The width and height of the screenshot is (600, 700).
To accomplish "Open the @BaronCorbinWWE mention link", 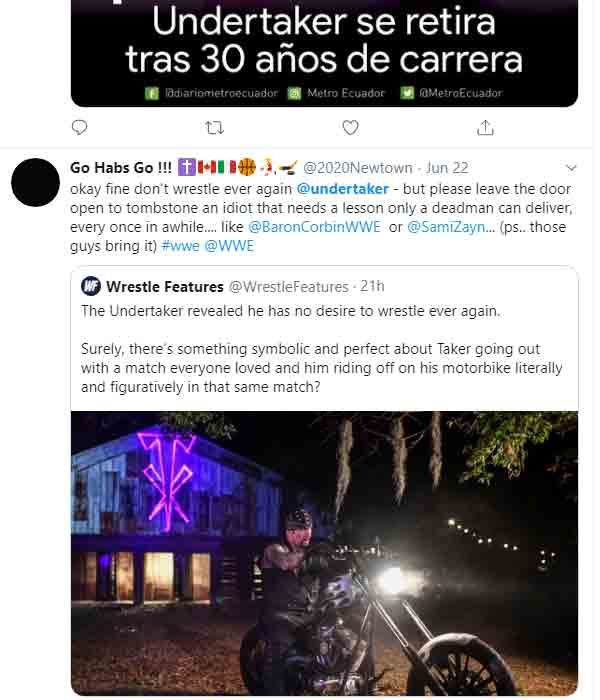I will [x=314, y=227].
